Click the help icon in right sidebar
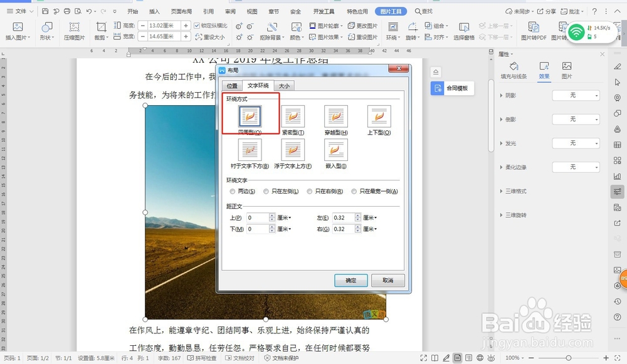627x364 pixels. click(618, 317)
